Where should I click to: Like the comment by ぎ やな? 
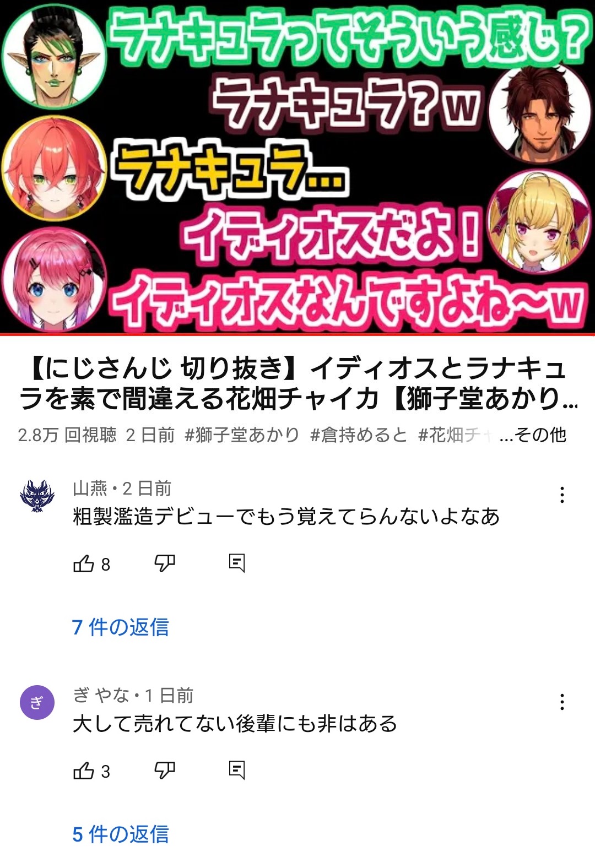[84, 771]
